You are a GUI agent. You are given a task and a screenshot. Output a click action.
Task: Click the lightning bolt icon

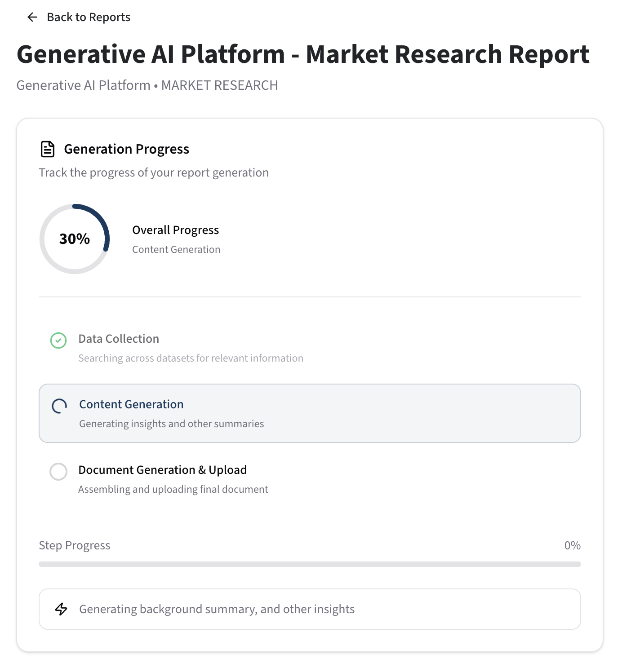61,609
